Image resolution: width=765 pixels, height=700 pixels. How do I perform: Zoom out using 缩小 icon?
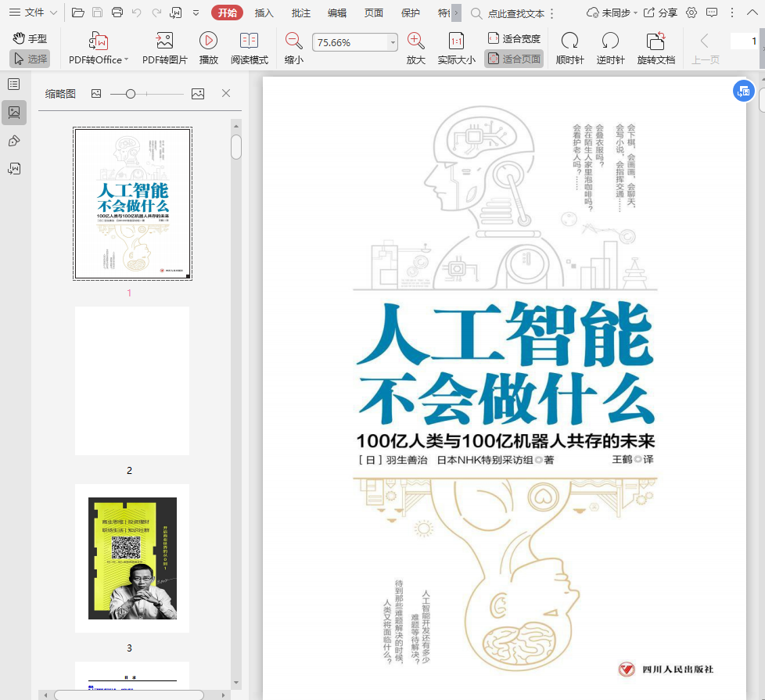[x=293, y=41]
